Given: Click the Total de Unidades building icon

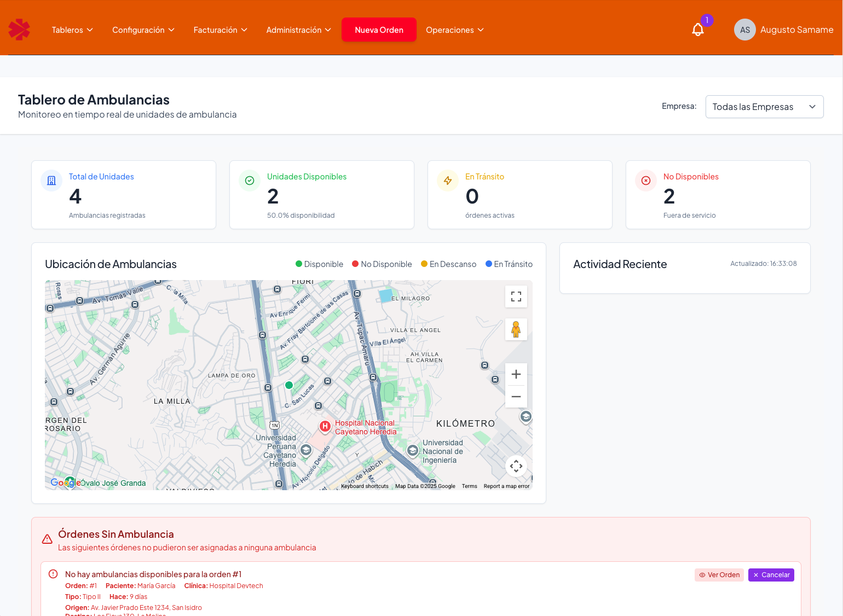Looking at the screenshot, I should (x=51, y=181).
